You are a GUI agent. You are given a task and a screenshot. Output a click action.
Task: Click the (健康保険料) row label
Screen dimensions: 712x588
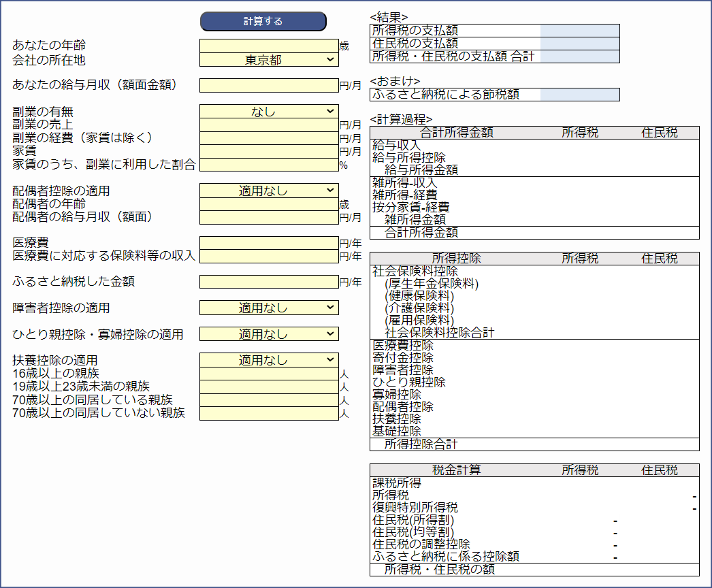click(x=419, y=295)
